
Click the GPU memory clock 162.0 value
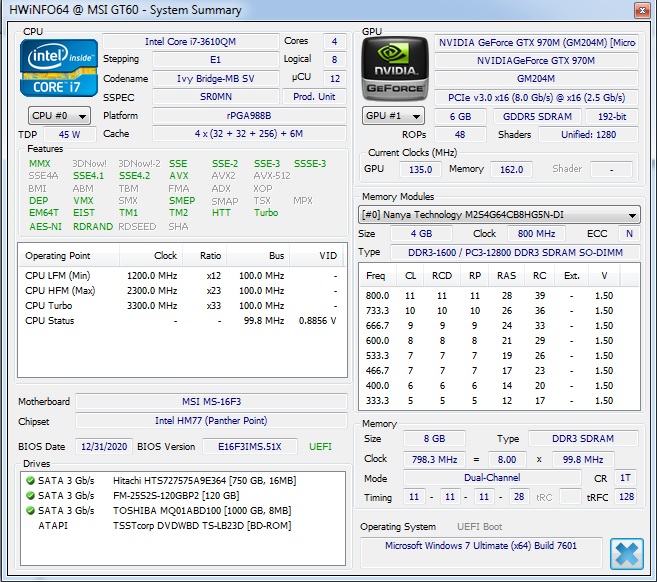(511, 169)
